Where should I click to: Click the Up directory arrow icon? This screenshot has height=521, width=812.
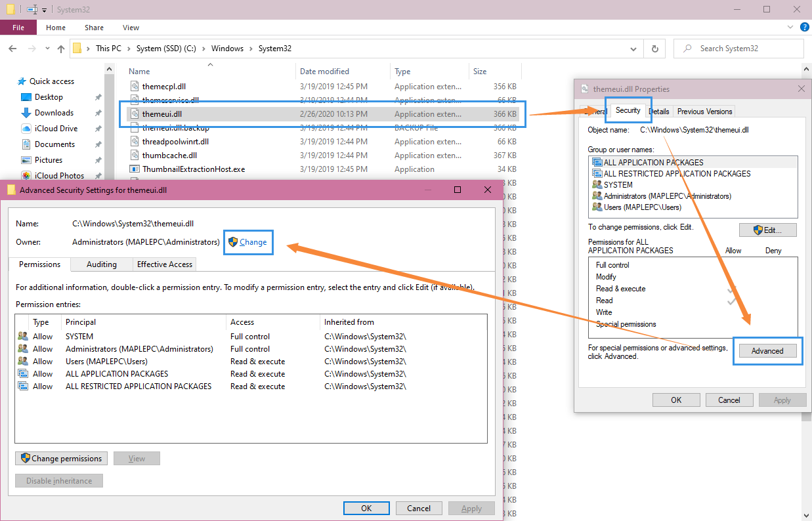coord(61,49)
